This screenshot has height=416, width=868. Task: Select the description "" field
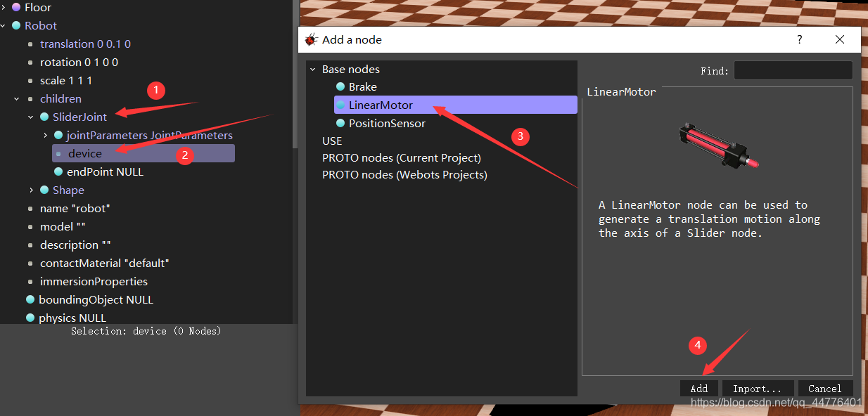[x=75, y=245]
